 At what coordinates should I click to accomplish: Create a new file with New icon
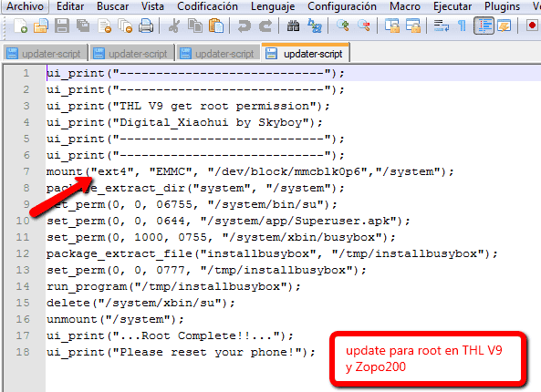coord(20,26)
